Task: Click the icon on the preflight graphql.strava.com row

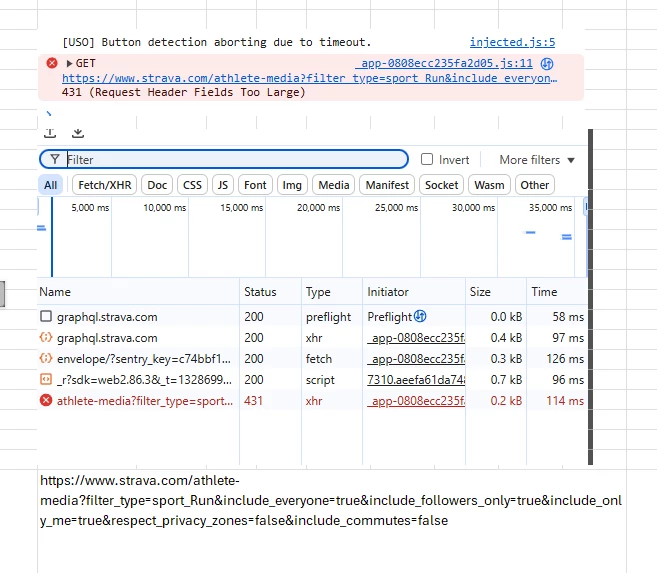Action: click(x=46, y=316)
